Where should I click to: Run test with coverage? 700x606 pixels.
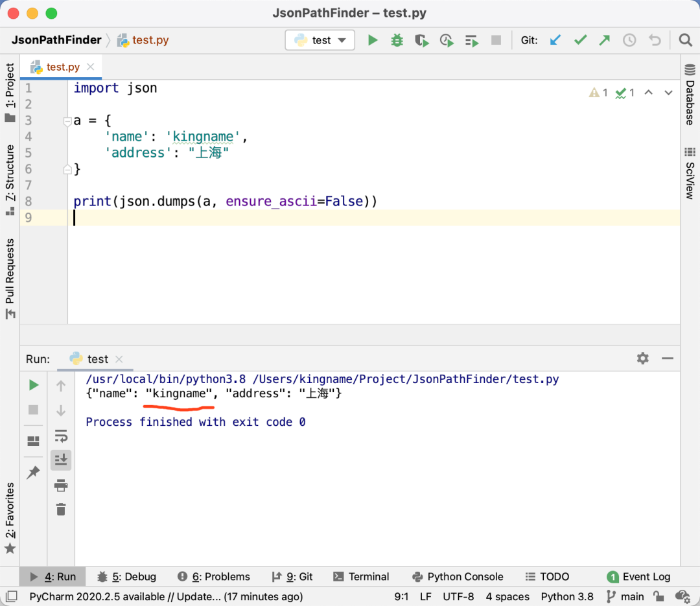click(421, 41)
